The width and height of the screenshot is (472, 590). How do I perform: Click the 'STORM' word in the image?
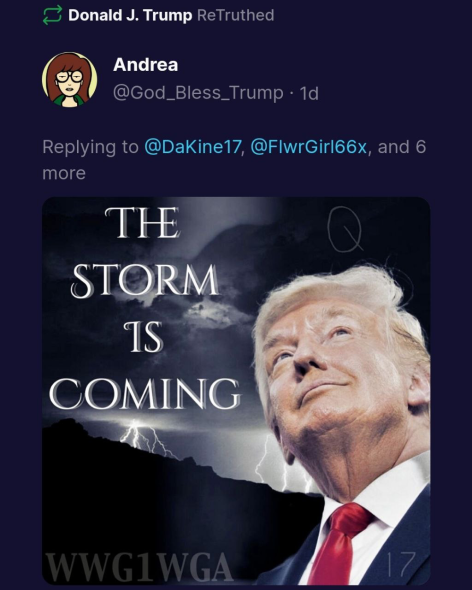[x=145, y=281]
